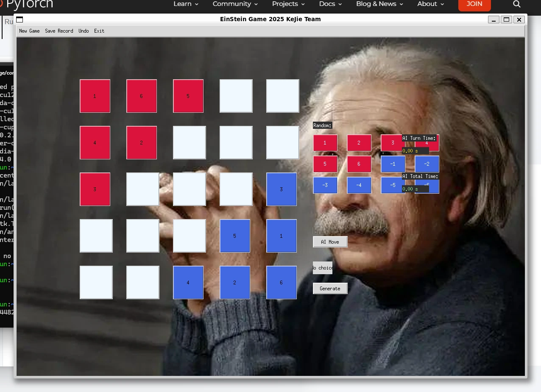The height and width of the screenshot is (392, 541).
Task: Pick red 5 in the Random panel
Action: [325, 164]
